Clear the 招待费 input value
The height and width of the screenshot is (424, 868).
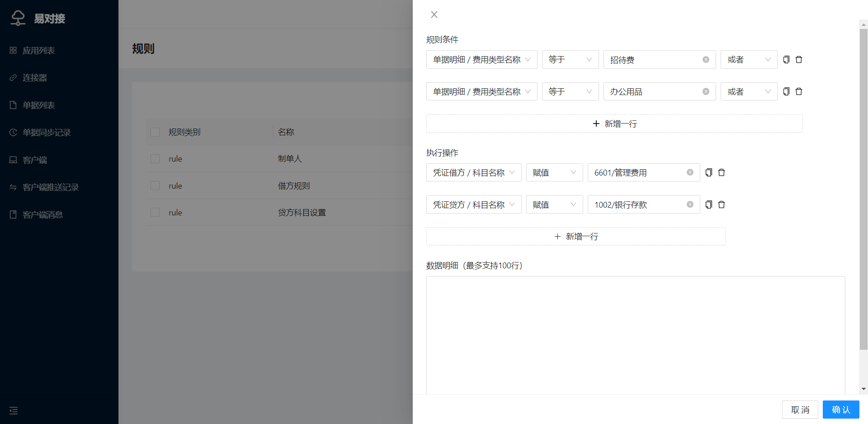coord(706,60)
